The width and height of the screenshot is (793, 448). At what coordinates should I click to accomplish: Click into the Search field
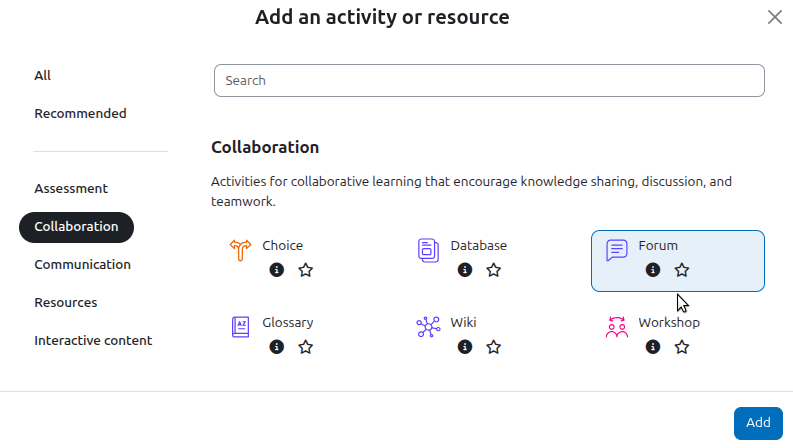point(489,81)
